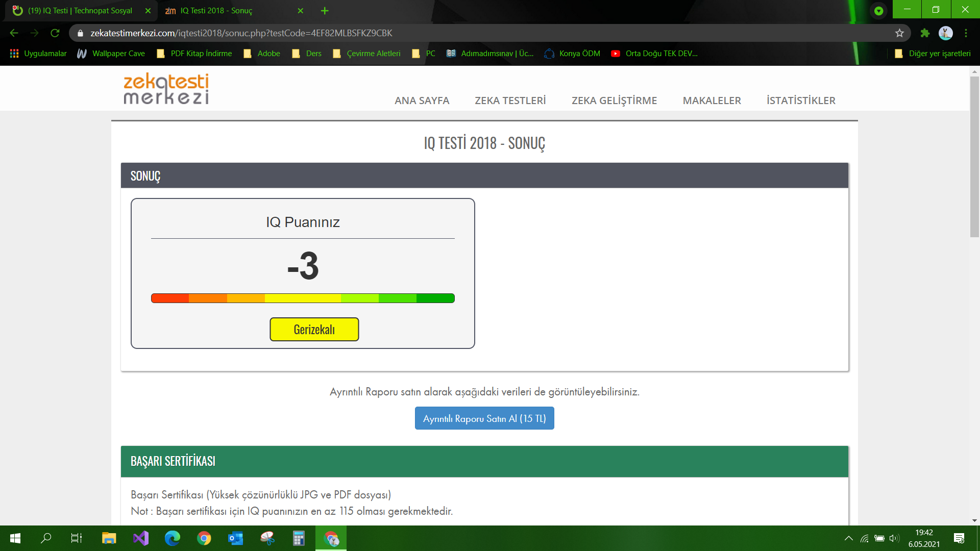Open the Çevirme Aletleri bookmark folder
This screenshot has height=551, width=980.
[x=367, y=54]
